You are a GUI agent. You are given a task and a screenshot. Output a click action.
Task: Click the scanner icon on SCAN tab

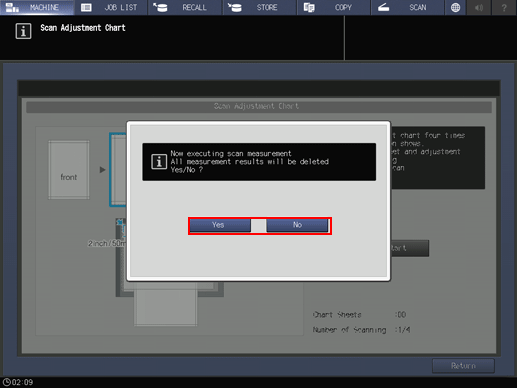click(x=383, y=7)
